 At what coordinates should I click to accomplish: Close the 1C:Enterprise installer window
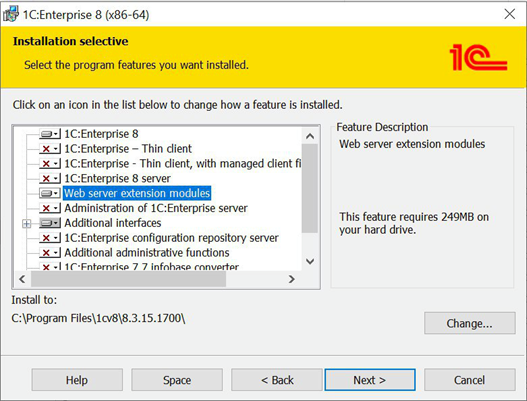pos(510,14)
